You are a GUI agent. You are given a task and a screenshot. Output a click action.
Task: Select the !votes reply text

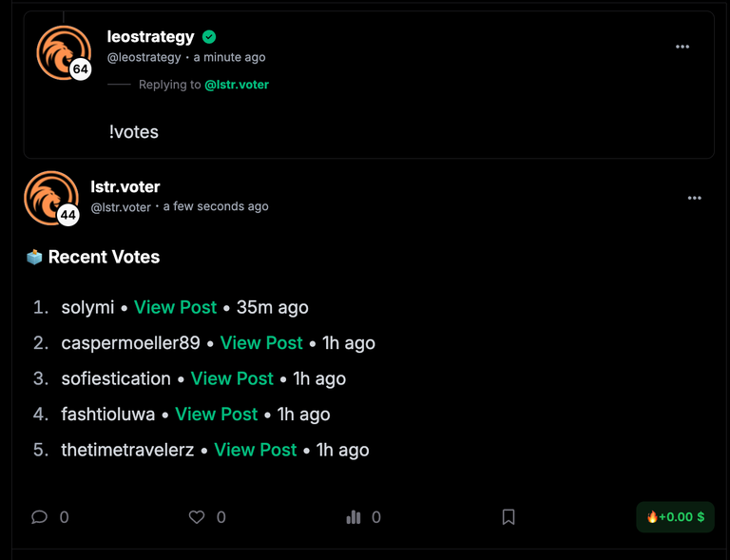click(134, 132)
